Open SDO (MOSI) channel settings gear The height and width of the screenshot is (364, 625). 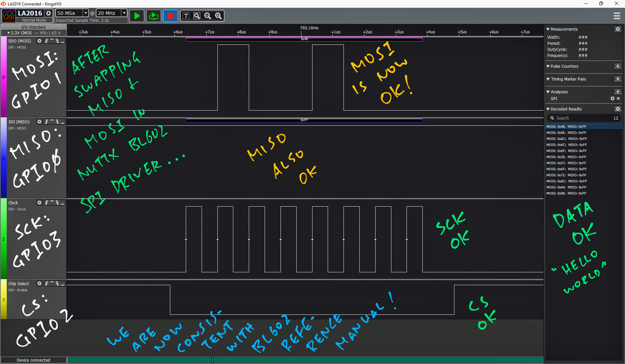[39, 41]
